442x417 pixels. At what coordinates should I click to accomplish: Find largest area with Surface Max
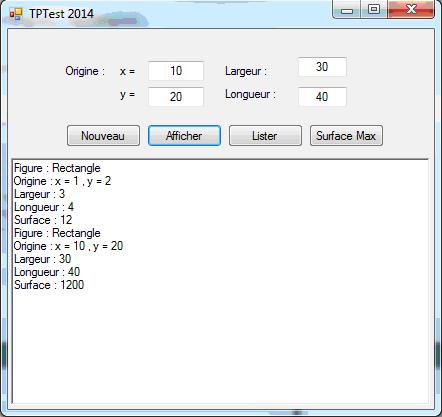346,136
